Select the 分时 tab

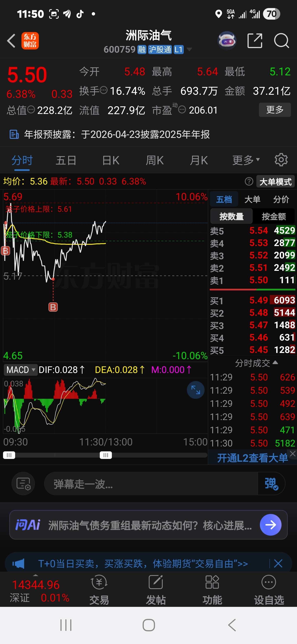coord(22,160)
